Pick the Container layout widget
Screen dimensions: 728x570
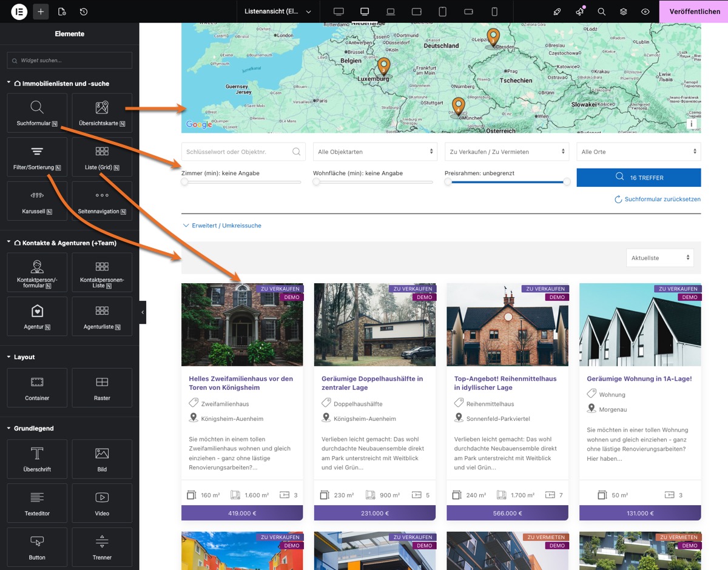[37, 387]
